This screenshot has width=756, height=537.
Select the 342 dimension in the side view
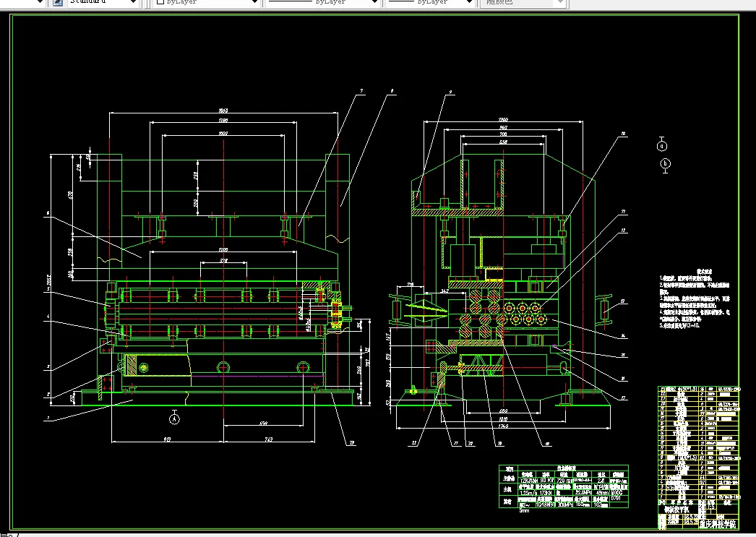444,291
